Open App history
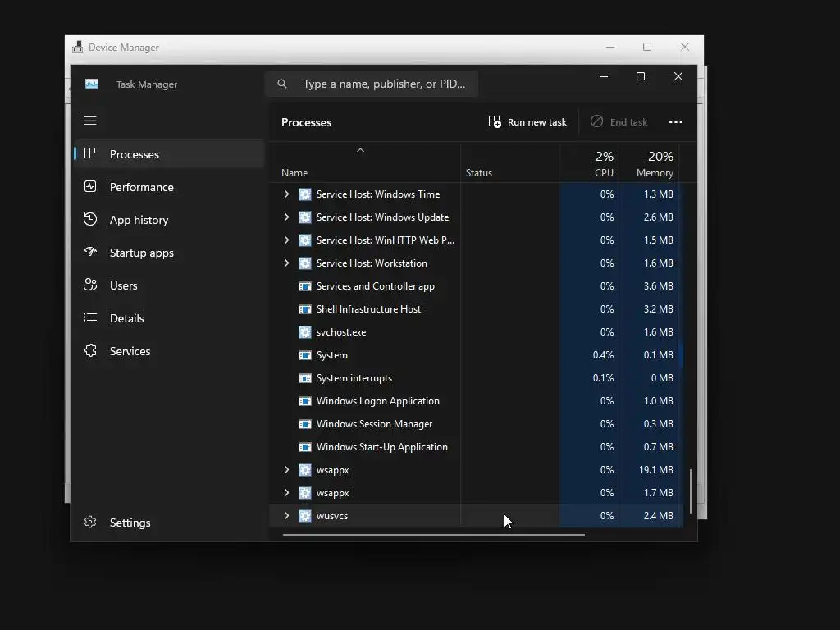The width and height of the screenshot is (840, 630). click(x=169, y=220)
